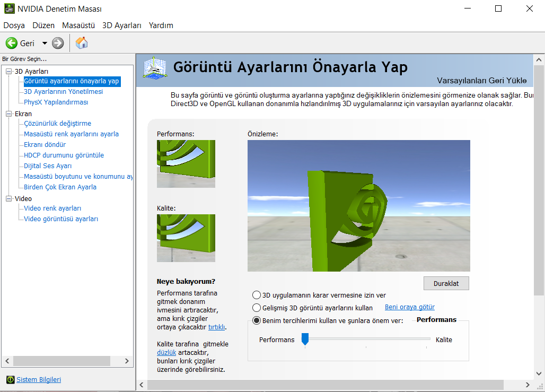Collapse the Video tree node
The height and width of the screenshot is (392, 545).
8,198
